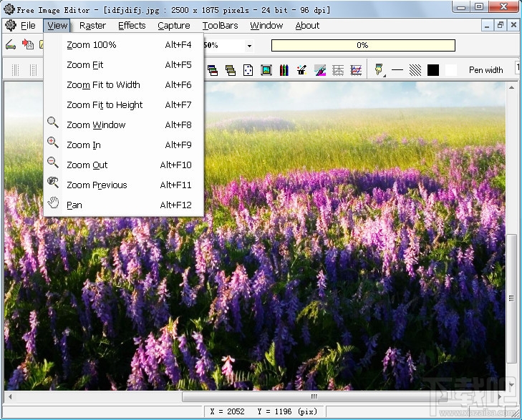Click the red stacked layers icon
This screenshot has height=420, width=522.
point(213,70)
